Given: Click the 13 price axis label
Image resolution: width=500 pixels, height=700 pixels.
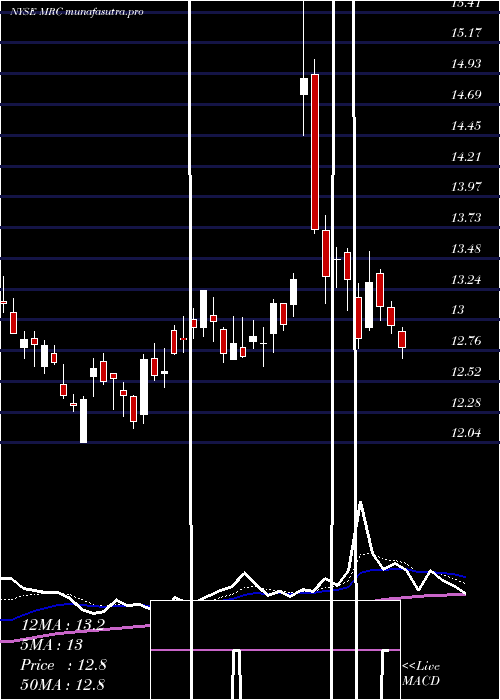Looking at the screenshot, I should tap(458, 310).
